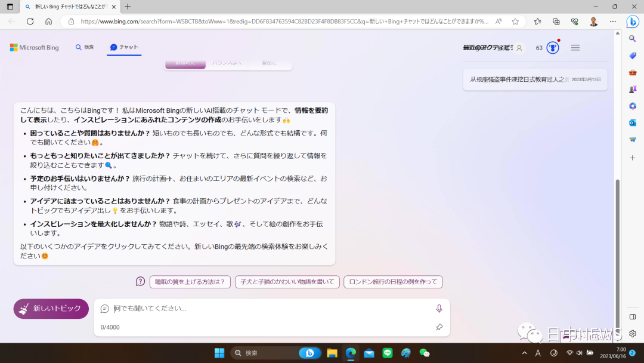Screen dimensions: 644x363
Task: Toggle sidebar visibility icon near bottom right
Action: click(x=633, y=317)
